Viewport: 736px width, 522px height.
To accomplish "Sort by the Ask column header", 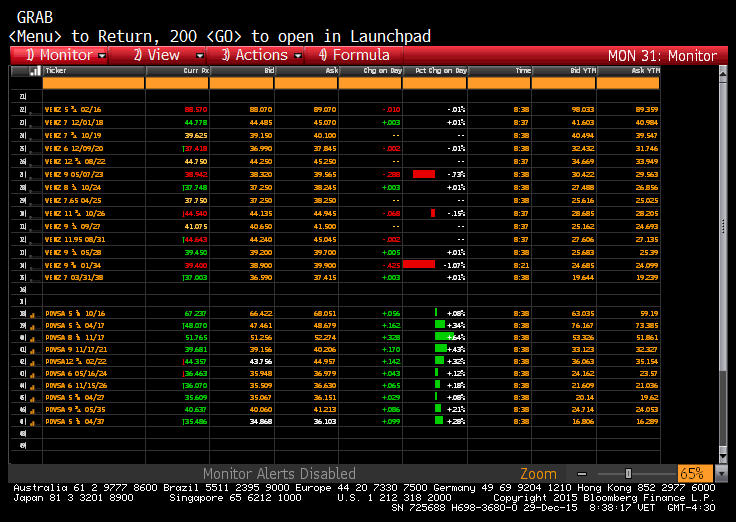I will pos(306,71).
